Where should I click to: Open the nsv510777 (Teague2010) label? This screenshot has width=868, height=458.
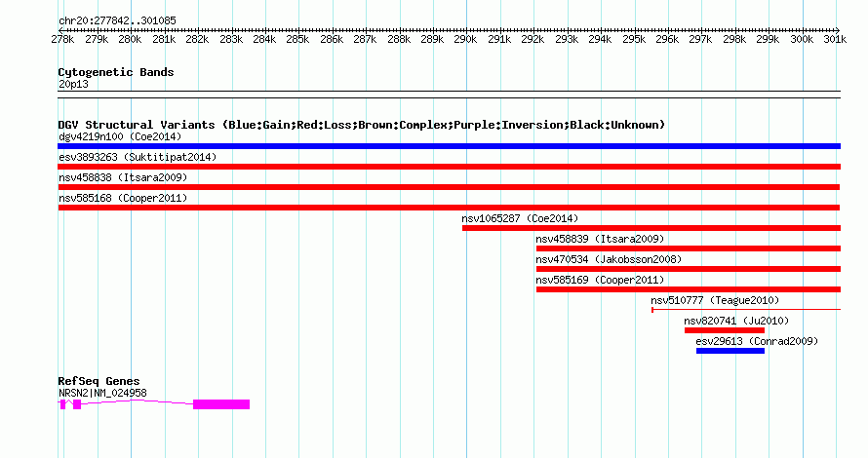click(715, 300)
